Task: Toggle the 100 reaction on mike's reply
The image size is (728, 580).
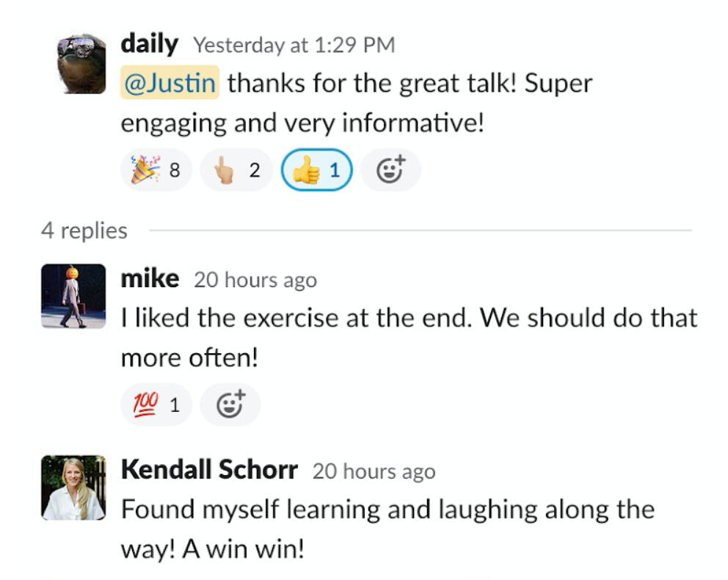Action: tap(156, 405)
